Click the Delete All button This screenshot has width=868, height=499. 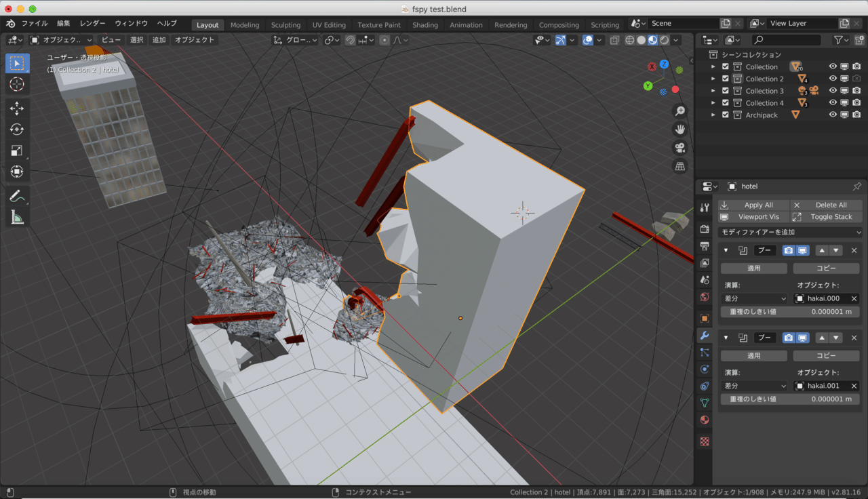pyautogui.click(x=827, y=205)
